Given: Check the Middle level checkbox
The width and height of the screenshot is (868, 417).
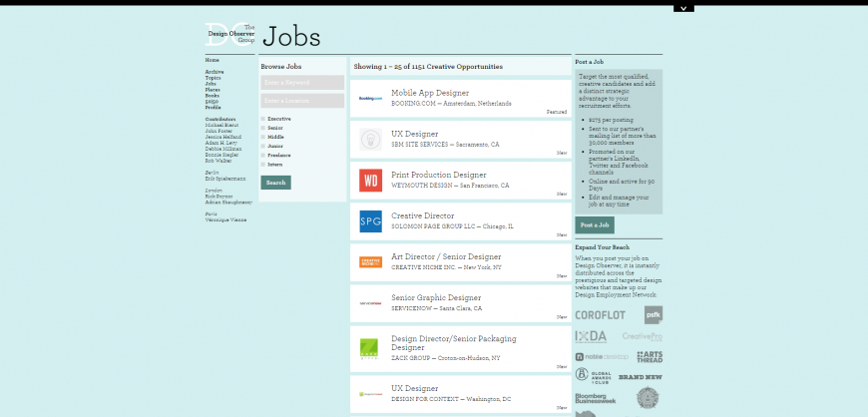Looking at the screenshot, I should pyautogui.click(x=263, y=137).
